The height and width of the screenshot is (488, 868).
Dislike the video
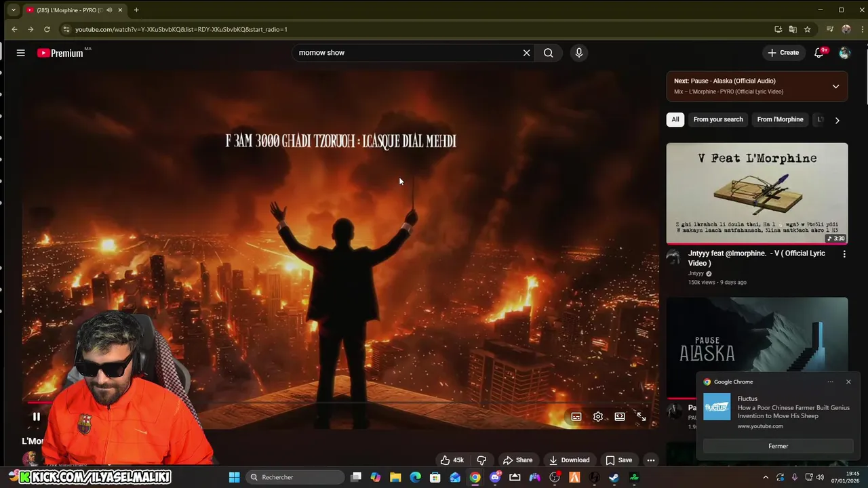point(481,460)
